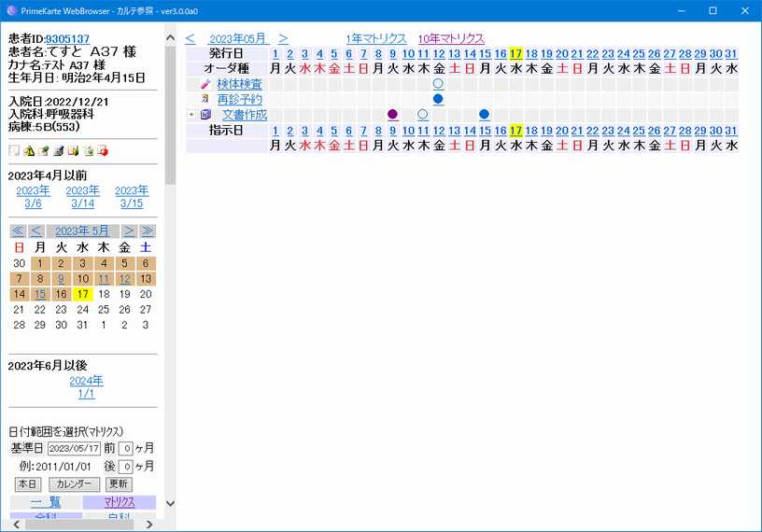Focus the 後 months input field
762x532 pixels.
click(126, 467)
